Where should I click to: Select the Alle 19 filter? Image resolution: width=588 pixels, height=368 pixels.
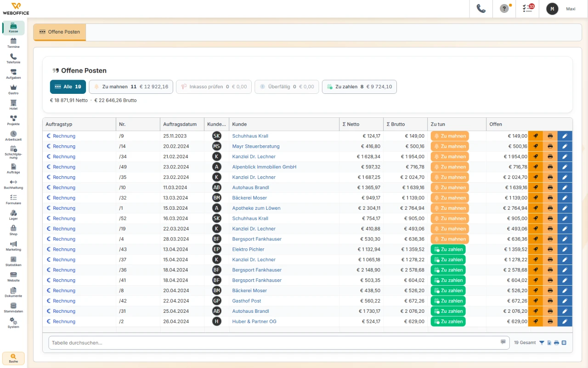tap(68, 87)
